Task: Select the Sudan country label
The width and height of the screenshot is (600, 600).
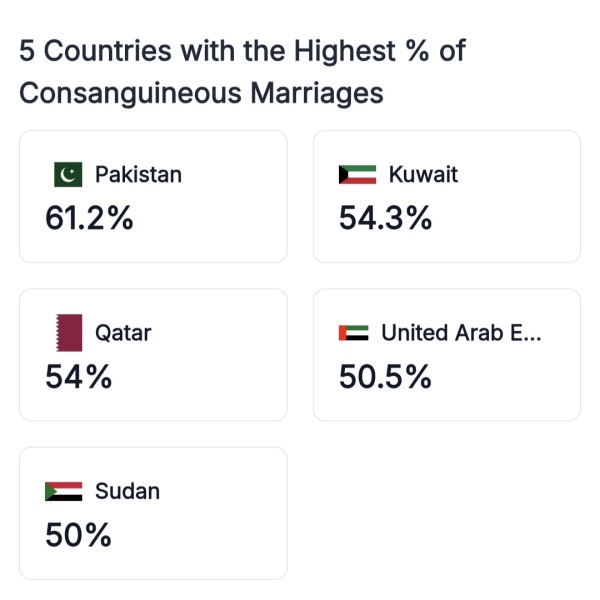Action: coord(127,491)
